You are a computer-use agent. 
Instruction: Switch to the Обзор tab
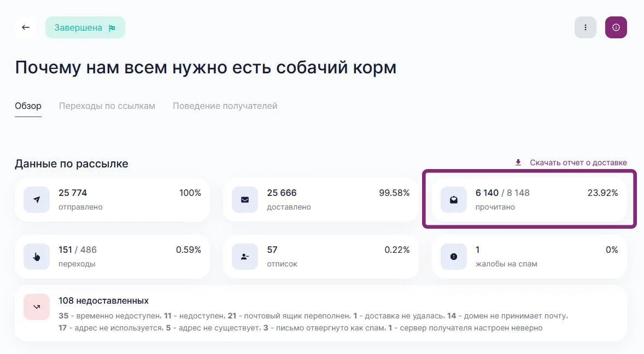pos(28,106)
